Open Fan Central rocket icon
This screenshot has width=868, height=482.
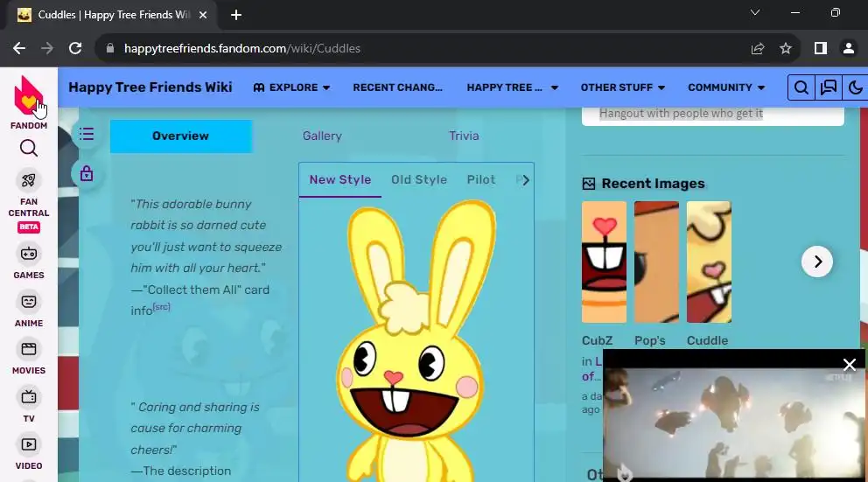29,180
